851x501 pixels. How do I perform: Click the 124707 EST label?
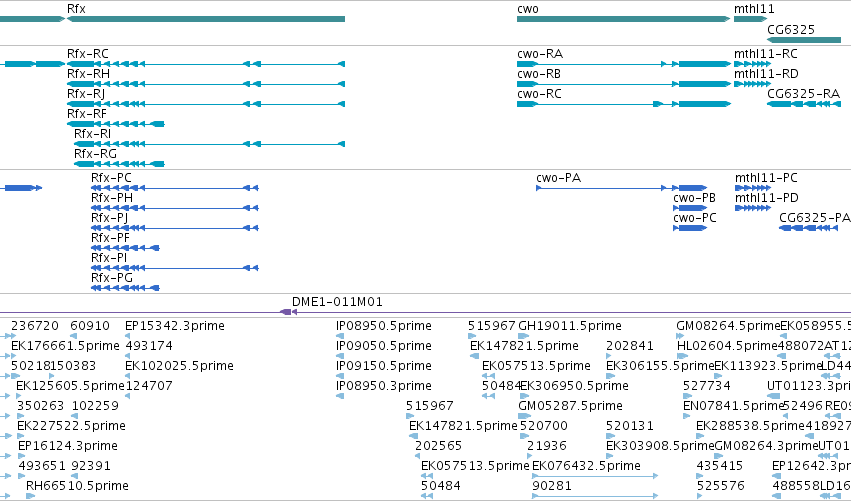pyautogui.click(x=149, y=386)
